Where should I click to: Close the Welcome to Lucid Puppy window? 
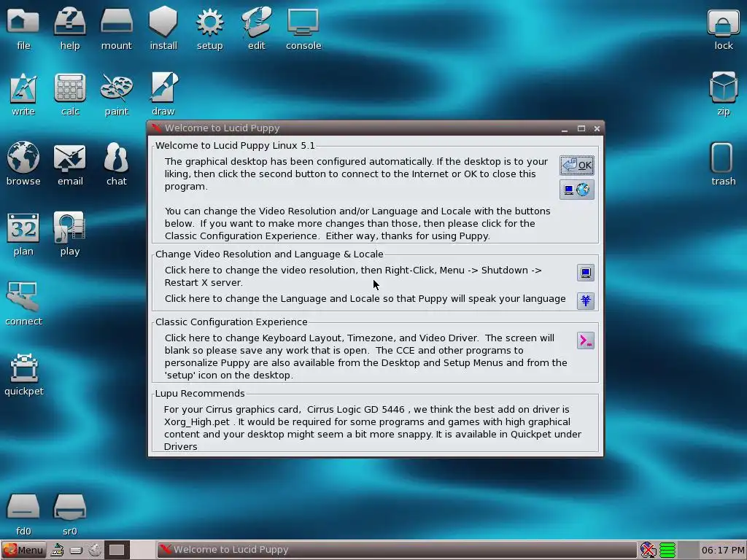(597, 128)
